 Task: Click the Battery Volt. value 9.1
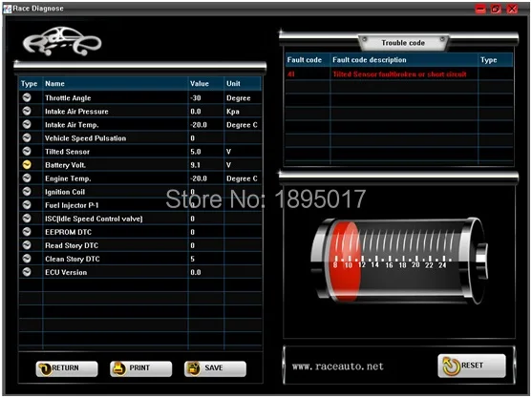tap(195, 165)
